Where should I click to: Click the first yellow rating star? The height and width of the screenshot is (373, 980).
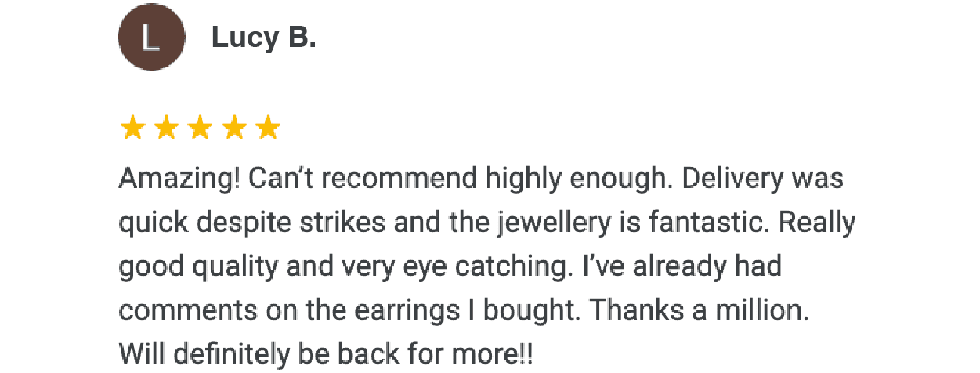click(132, 128)
